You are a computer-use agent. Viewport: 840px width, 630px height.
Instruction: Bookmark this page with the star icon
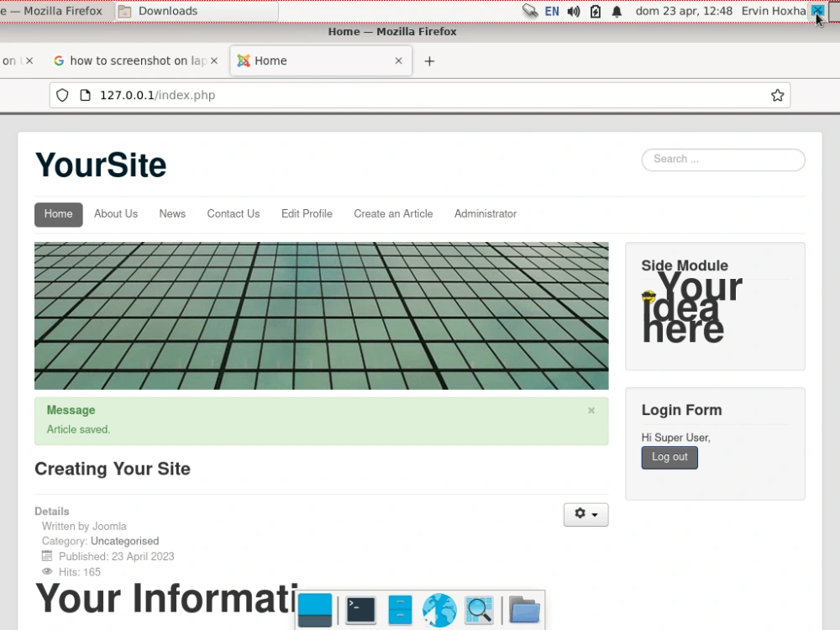(x=777, y=96)
